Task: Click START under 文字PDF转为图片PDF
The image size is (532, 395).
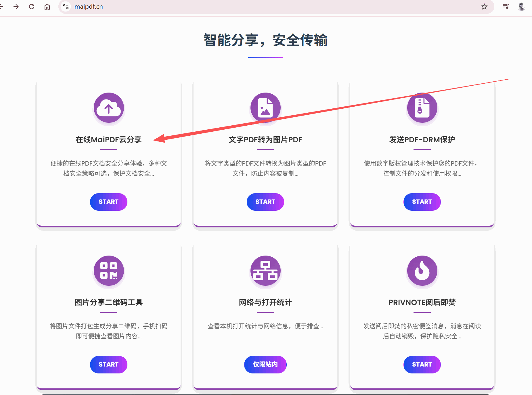Action: tap(265, 202)
